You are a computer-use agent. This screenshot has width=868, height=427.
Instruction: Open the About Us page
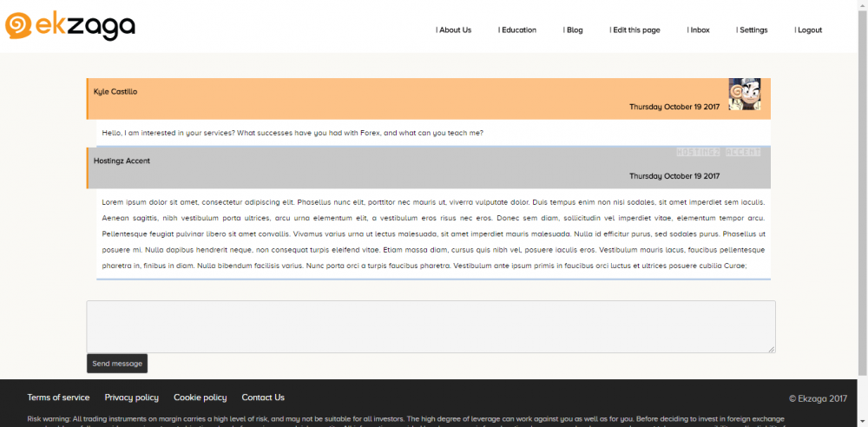tap(454, 30)
